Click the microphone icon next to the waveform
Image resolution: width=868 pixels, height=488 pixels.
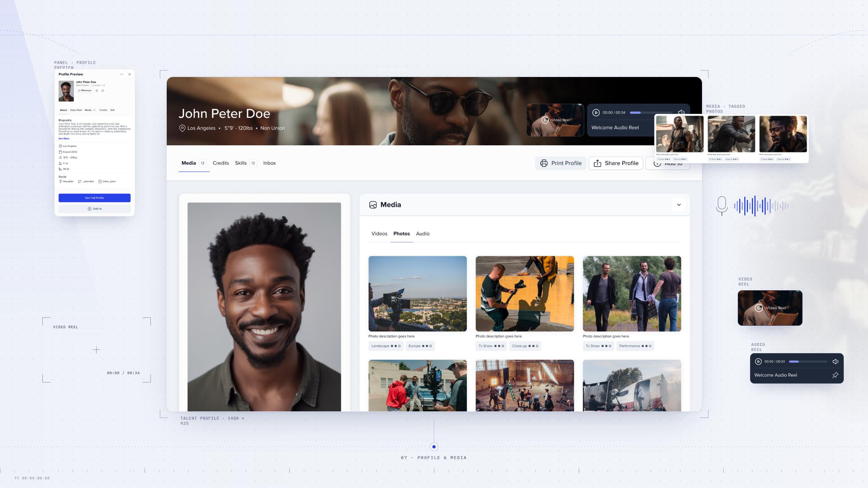722,206
